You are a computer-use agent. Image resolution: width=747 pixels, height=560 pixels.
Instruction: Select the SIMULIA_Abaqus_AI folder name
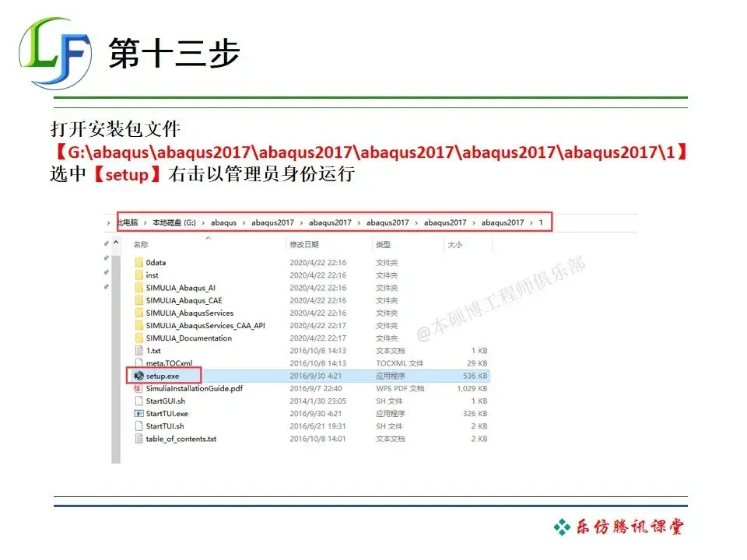click(x=181, y=288)
